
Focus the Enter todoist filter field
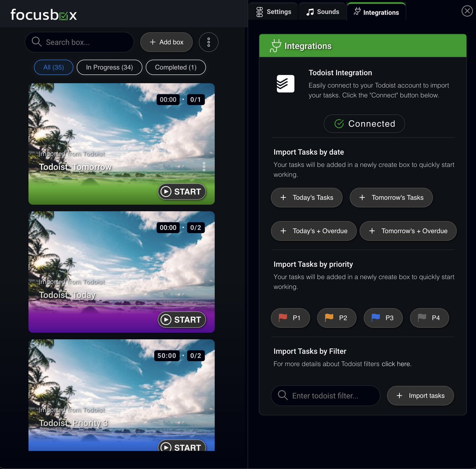[325, 396]
